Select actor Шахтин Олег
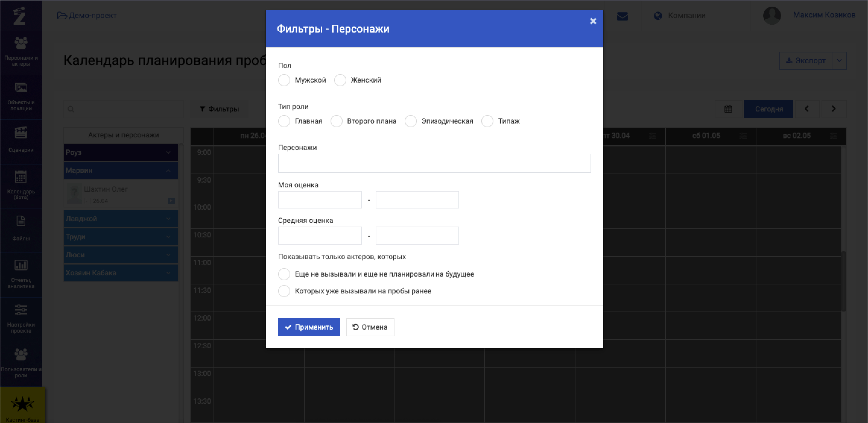The image size is (868, 423). click(106, 189)
